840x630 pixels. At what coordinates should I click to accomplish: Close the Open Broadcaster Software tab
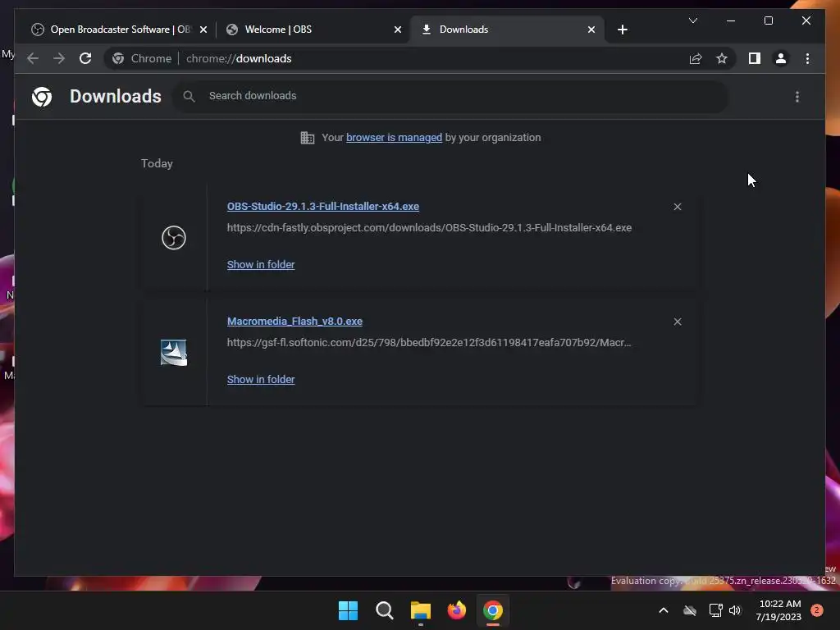203,30
